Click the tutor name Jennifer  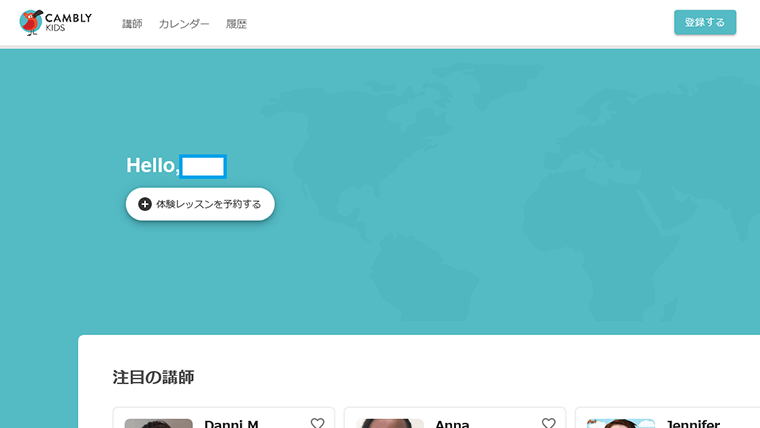click(x=693, y=424)
